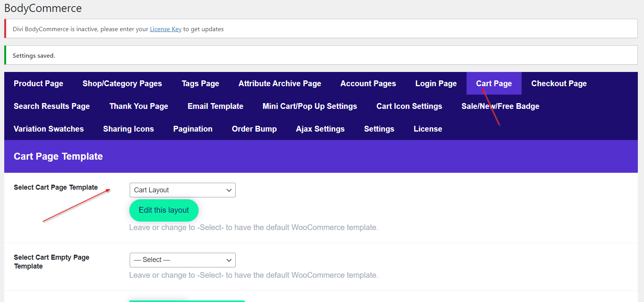Image resolution: width=644 pixels, height=302 pixels.
Task: Open the Order Bump tab
Action: (254, 129)
